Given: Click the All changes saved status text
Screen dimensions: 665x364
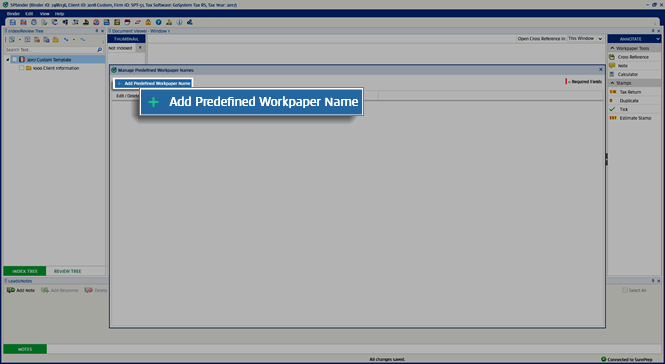Looking at the screenshot, I should point(387,359).
